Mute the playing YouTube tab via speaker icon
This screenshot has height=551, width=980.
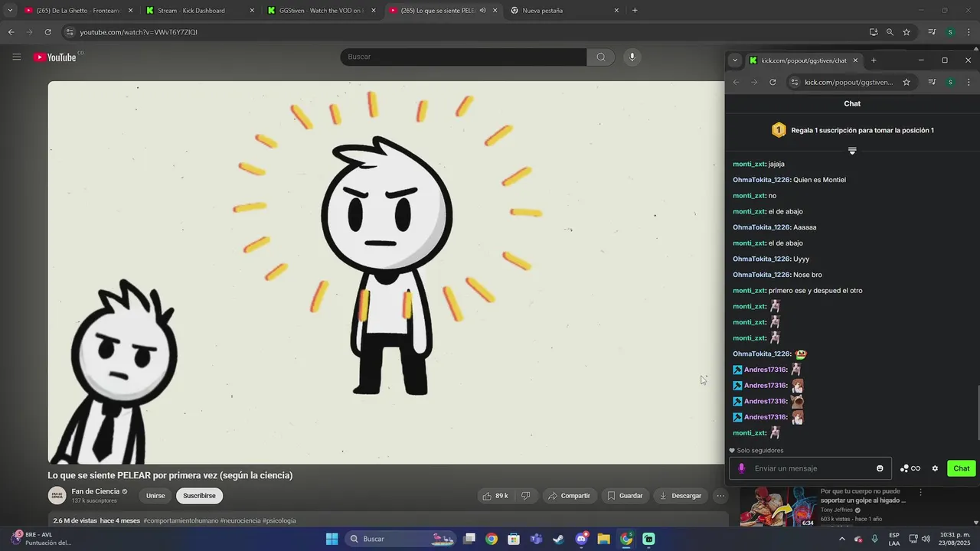(x=482, y=11)
